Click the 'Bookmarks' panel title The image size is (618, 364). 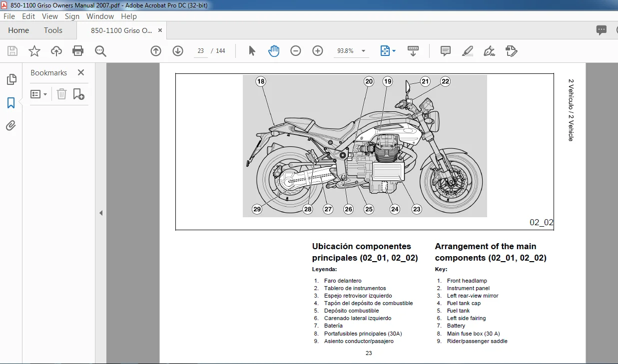(x=48, y=73)
